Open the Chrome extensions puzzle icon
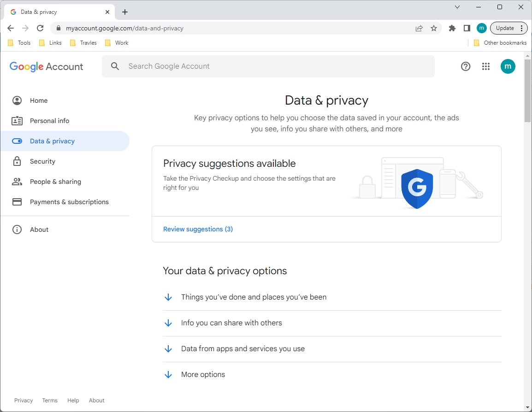 (x=452, y=28)
